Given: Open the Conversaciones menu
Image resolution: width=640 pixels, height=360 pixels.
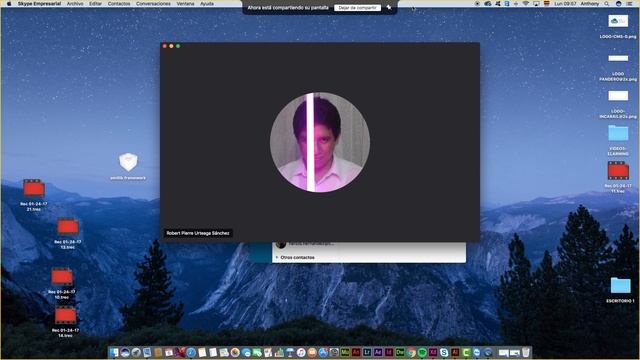Looking at the screenshot, I should point(153,4).
